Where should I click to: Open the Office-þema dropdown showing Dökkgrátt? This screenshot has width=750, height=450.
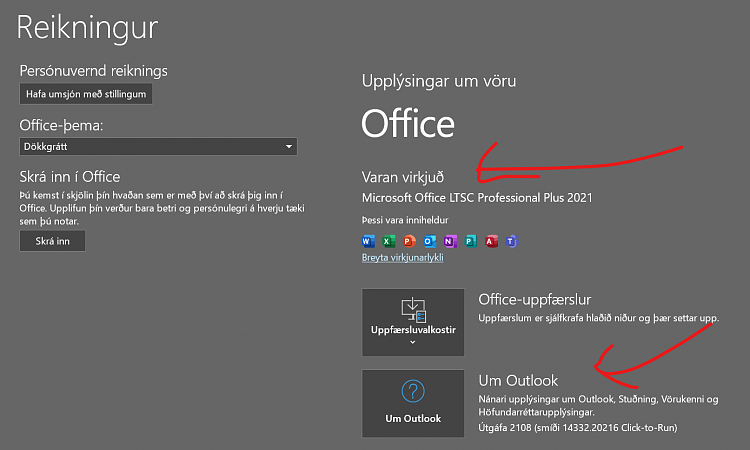(x=158, y=146)
